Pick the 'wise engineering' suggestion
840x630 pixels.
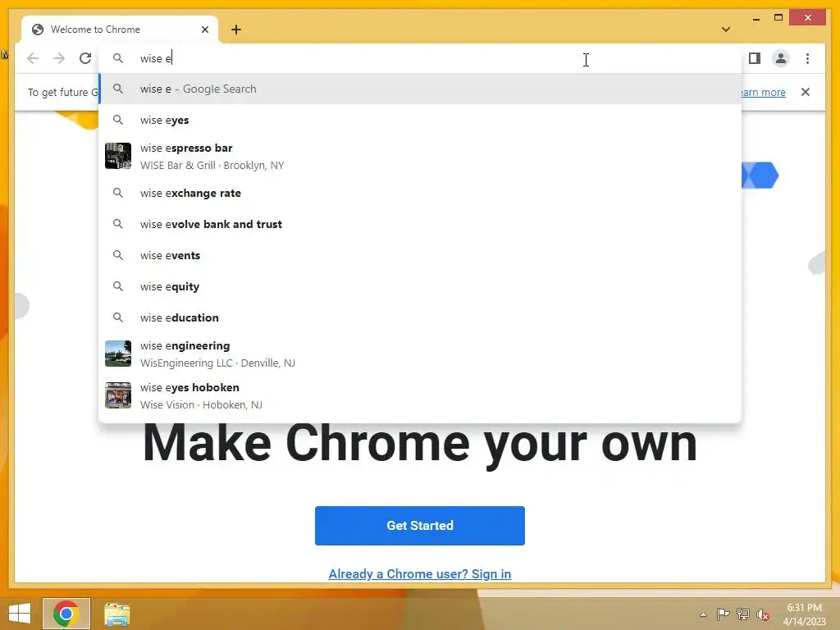[x=420, y=354]
